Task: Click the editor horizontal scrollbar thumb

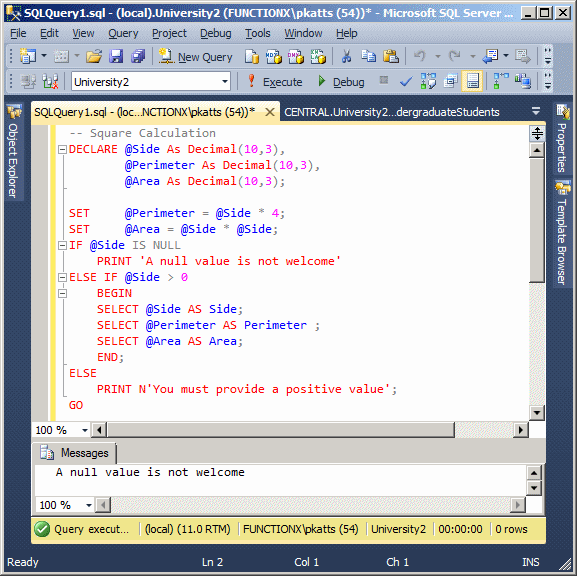Action: [x=280, y=430]
